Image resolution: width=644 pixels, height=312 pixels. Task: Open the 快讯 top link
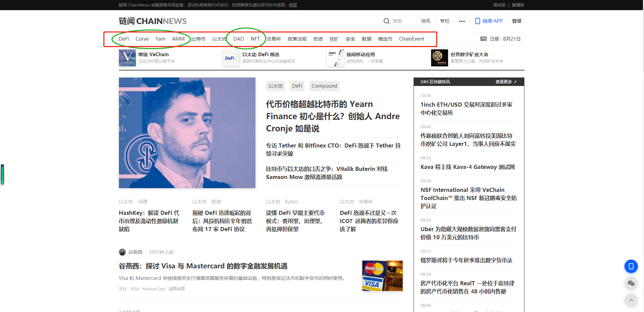pos(426,21)
